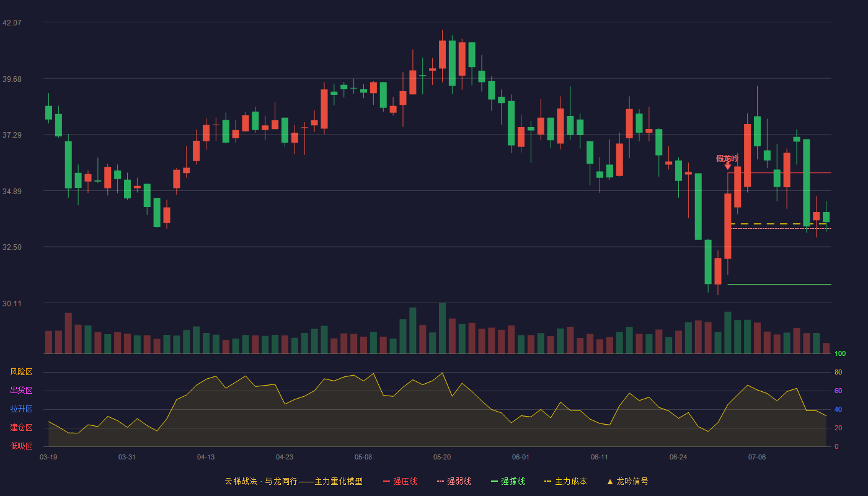Click the 龙吟信号 yellow triangle legend icon
This screenshot has height=496, width=868.
click(609, 481)
